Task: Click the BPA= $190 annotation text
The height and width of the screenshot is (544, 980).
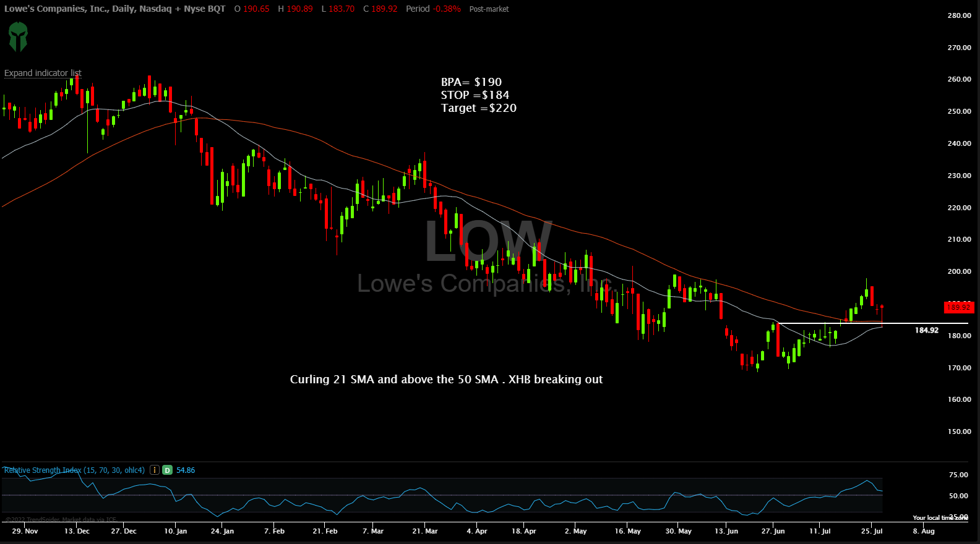Action: tap(471, 82)
